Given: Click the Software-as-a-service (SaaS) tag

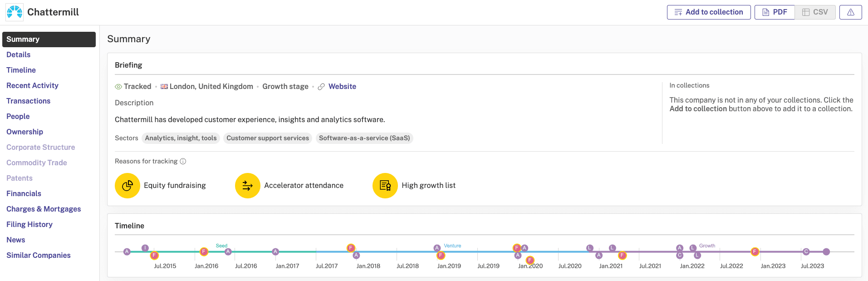Looking at the screenshot, I should pos(364,138).
